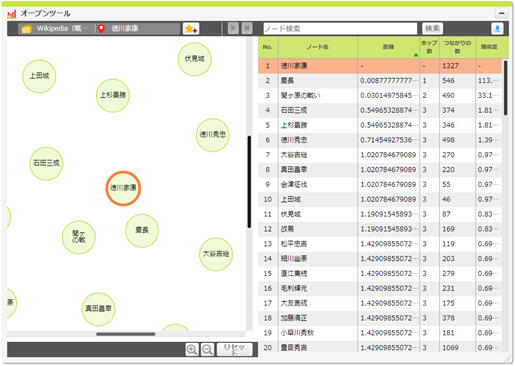Sort table by ホップ数 column header
The width and height of the screenshot is (515, 366).
click(429, 47)
